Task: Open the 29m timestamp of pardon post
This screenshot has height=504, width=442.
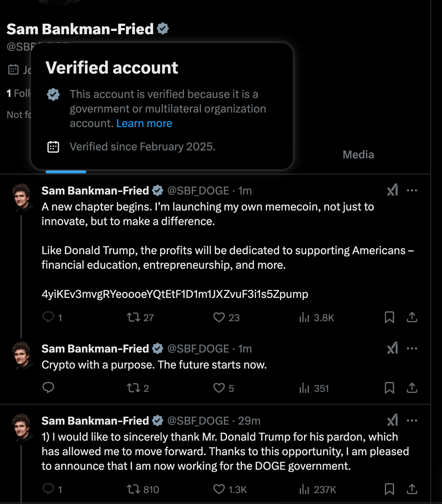Action: 249,421
